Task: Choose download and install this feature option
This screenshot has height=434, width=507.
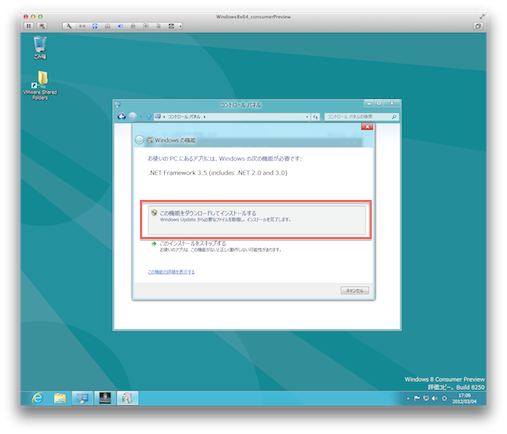Action: pyautogui.click(x=257, y=220)
